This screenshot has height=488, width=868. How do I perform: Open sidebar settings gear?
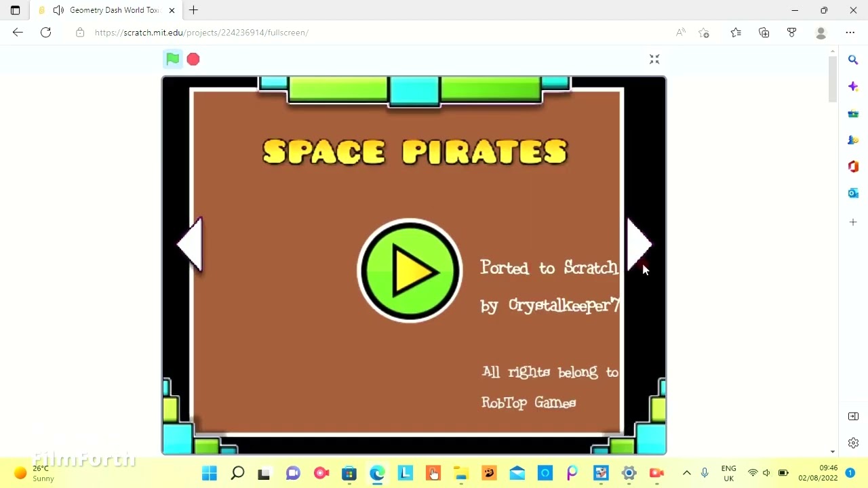point(853,443)
